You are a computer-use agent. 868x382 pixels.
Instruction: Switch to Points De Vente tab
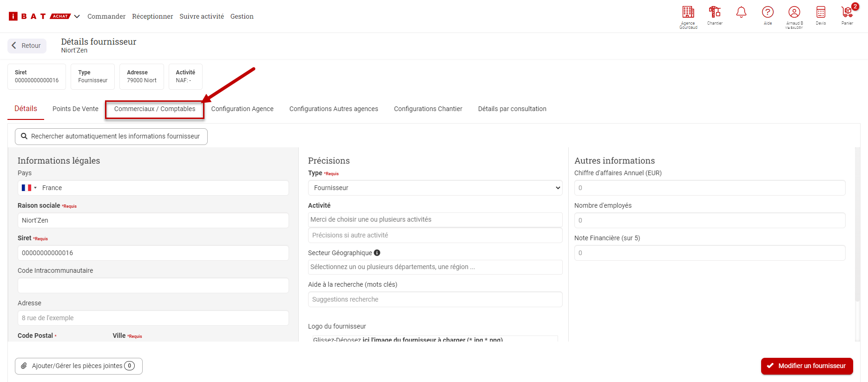click(x=75, y=109)
